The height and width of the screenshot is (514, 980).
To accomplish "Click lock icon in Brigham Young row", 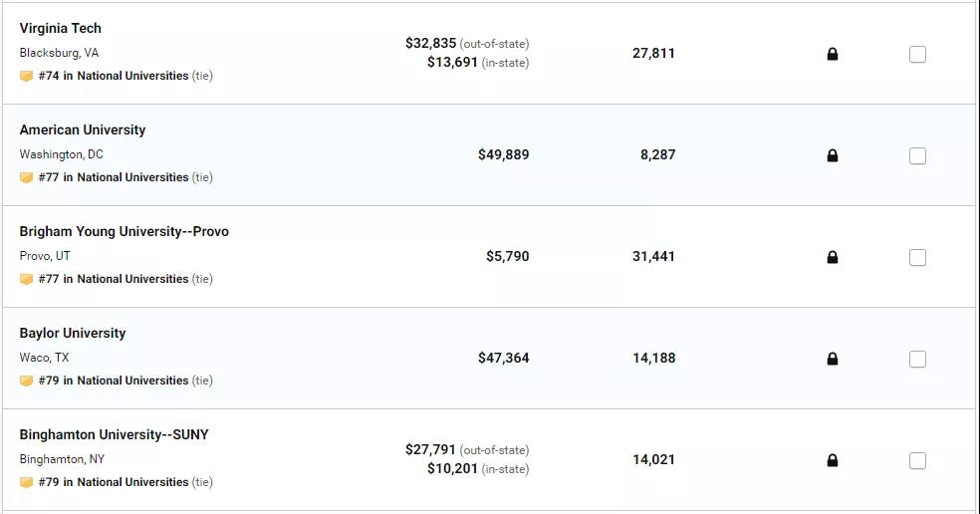I will [832, 257].
